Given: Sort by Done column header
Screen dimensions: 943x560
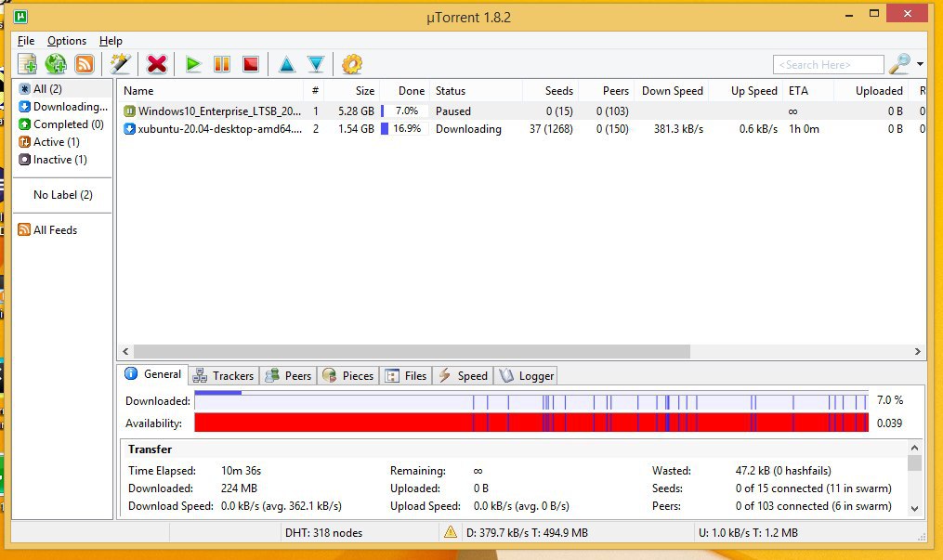Looking at the screenshot, I should click(x=404, y=91).
